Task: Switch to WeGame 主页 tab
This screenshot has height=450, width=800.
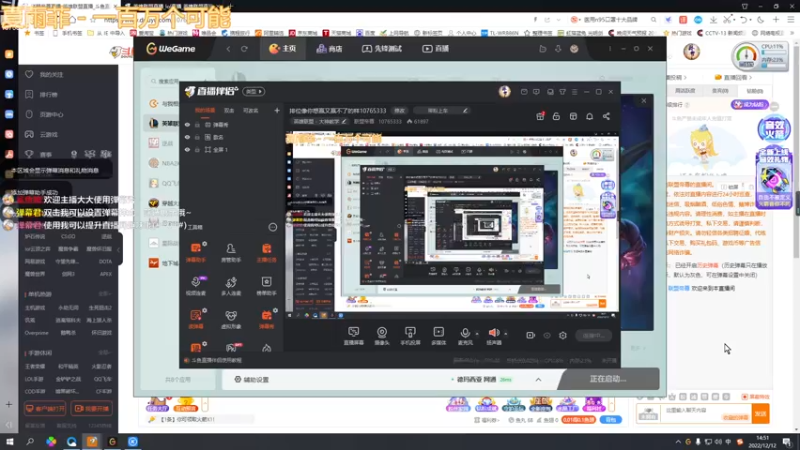Action: coord(282,48)
